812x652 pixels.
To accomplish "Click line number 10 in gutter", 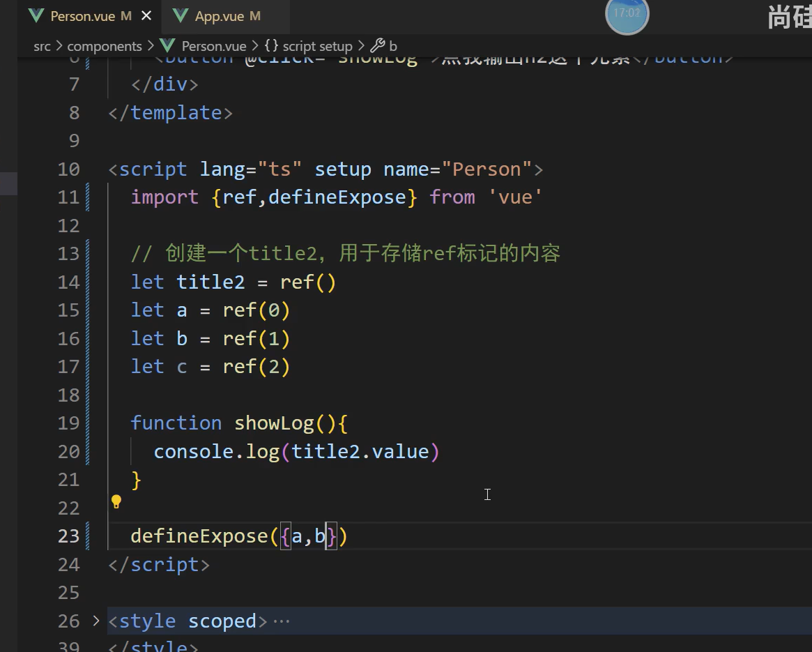I will click(x=68, y=169).
